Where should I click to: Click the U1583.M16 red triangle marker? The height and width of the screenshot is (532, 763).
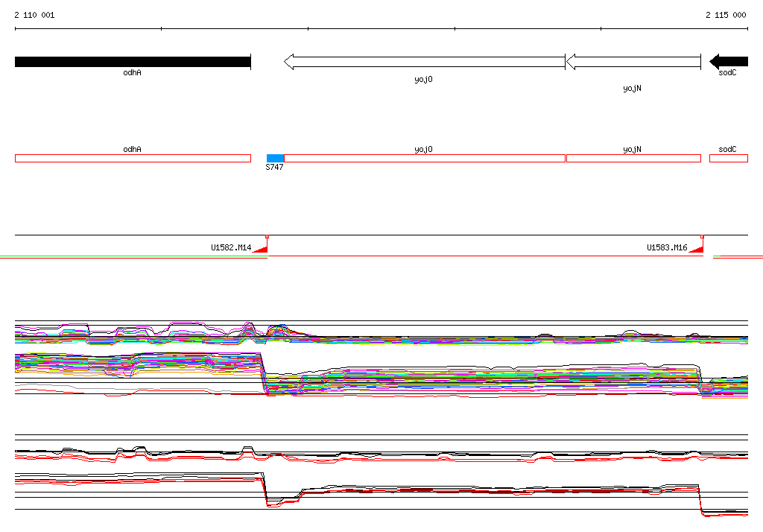[x=697, y=248]
